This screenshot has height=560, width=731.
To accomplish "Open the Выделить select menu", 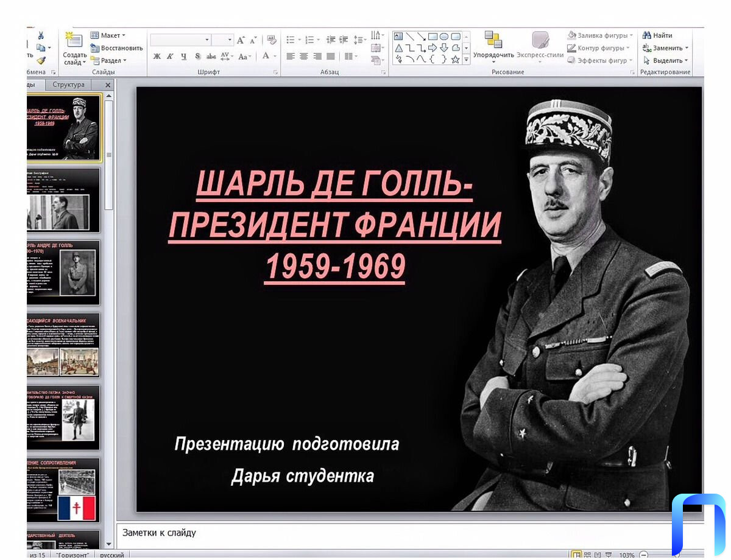I will 665,60.
